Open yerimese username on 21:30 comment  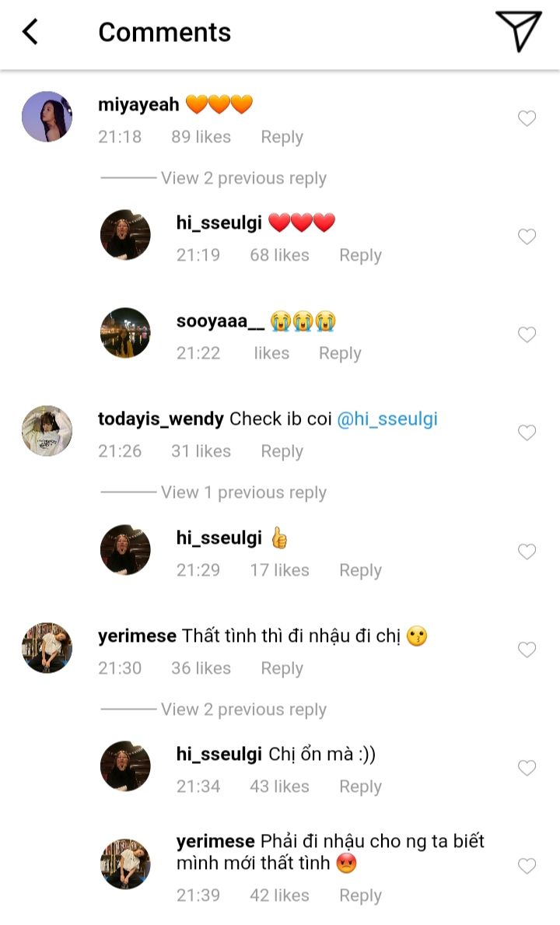point(137,636)
